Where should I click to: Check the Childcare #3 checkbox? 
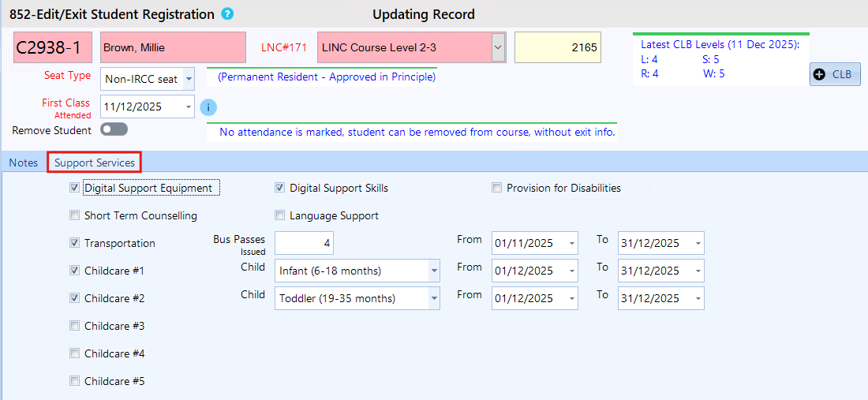tap(74, 326)
